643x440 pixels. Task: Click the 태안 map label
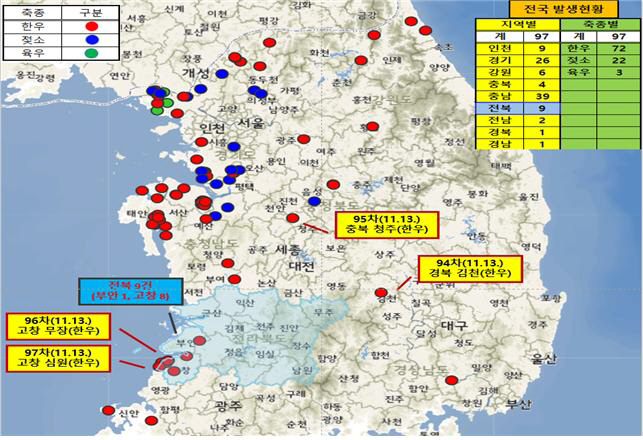pyautogui.click(x=137, y=214)
